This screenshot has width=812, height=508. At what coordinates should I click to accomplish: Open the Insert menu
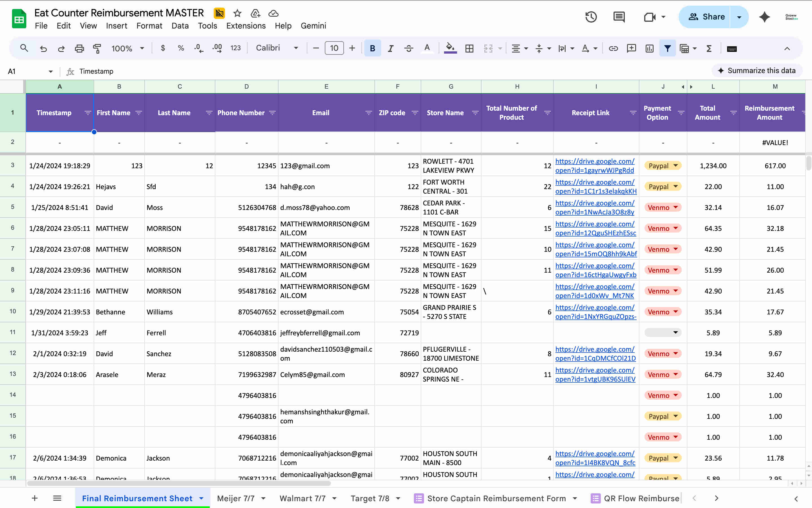116,26
